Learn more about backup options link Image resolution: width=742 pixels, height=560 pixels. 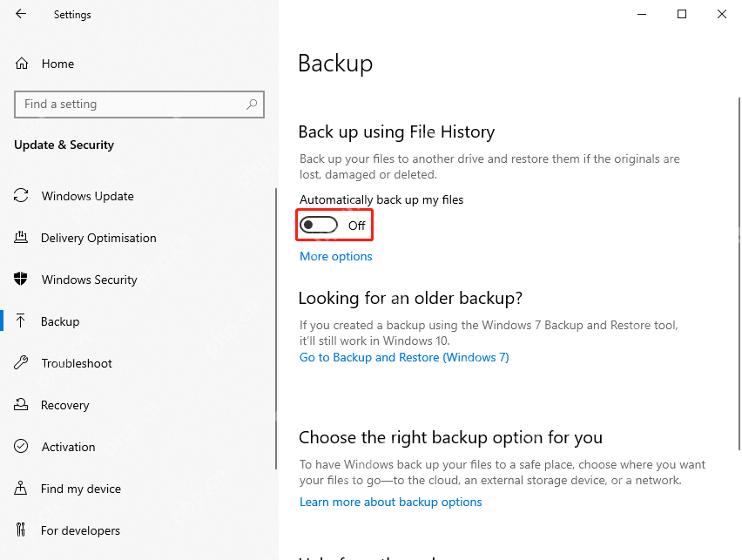[390, 502]
